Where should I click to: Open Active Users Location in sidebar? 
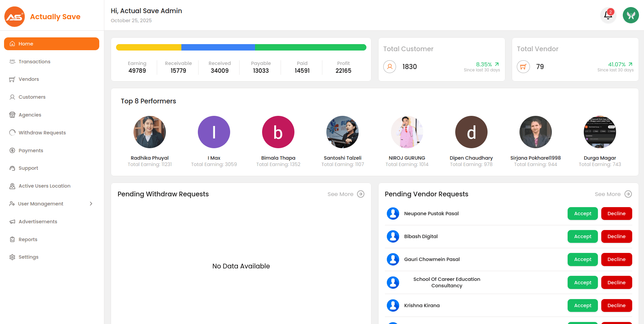click(x=44, y=186)
